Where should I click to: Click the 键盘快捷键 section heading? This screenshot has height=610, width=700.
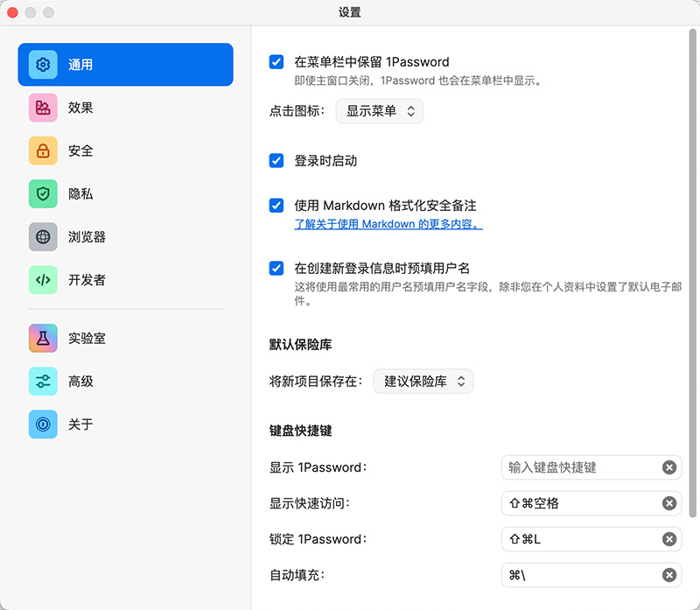coord(300,431)
